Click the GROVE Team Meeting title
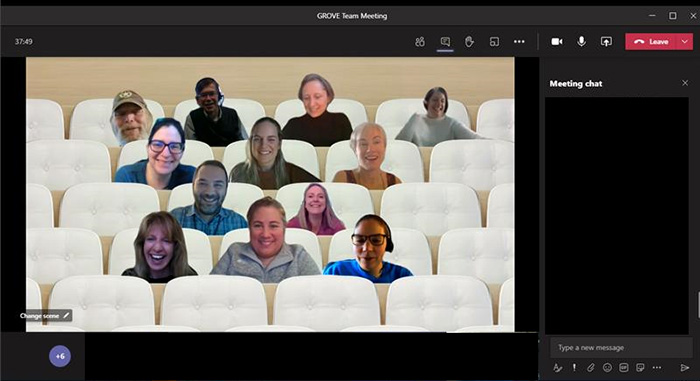Viewport: 700px width, 381px height. [x=352, y=16]
